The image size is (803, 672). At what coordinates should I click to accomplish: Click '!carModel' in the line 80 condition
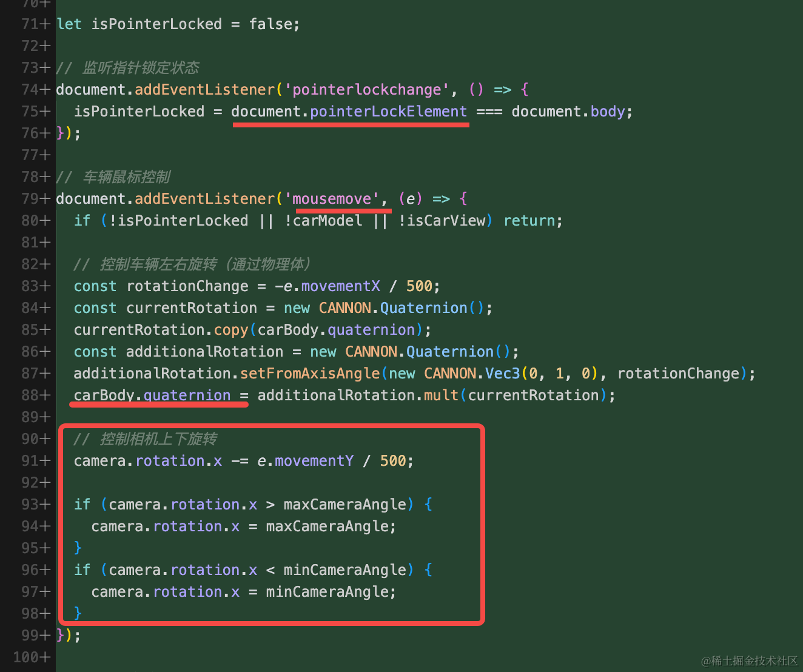(x=323, y=221)
